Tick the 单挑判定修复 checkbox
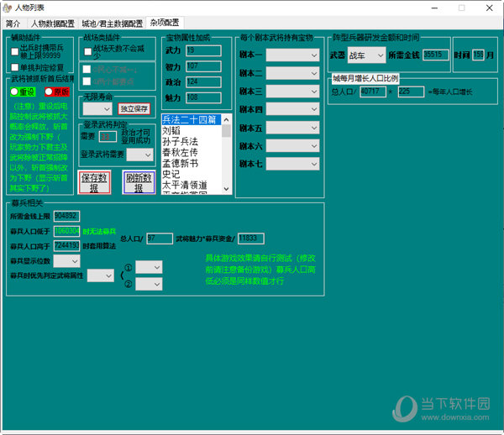The height and width of the screenshot is (435, 504). click(x=15, y=67)
